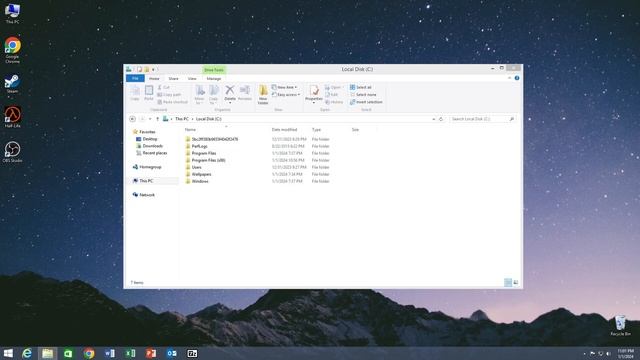Click the Up one level arrow
Viewport: 640px width, 360px height.
(x=158, y=119)
